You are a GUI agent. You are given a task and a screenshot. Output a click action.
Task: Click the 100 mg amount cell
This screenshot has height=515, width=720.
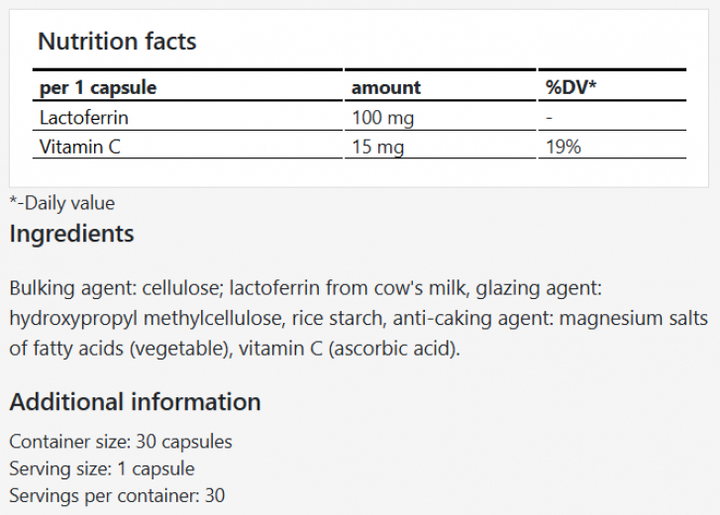[382, 117]
